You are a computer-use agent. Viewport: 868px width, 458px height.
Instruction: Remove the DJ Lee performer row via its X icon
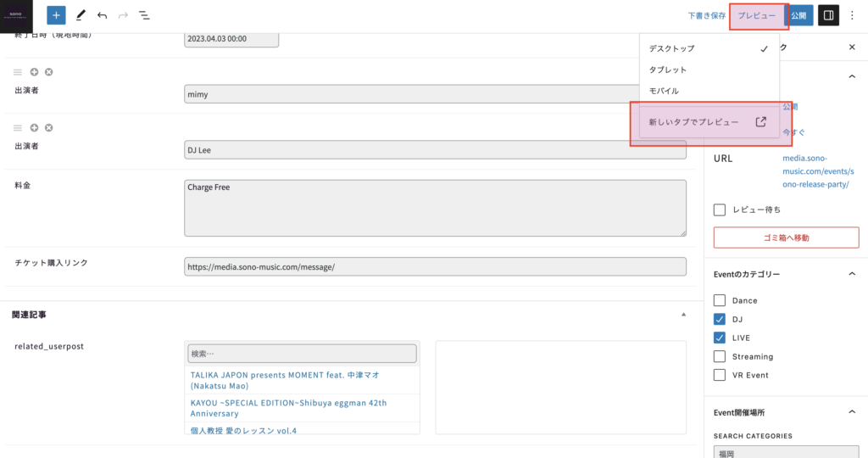pyautogui.click(x=49, y=128)
